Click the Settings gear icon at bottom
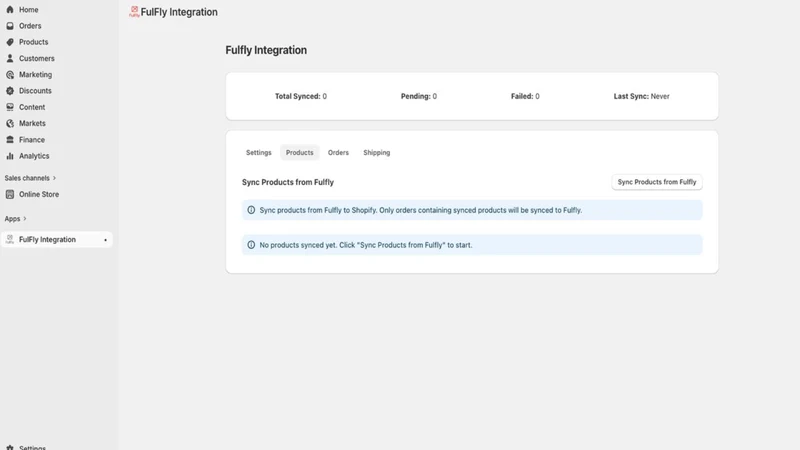 [10, 447]
